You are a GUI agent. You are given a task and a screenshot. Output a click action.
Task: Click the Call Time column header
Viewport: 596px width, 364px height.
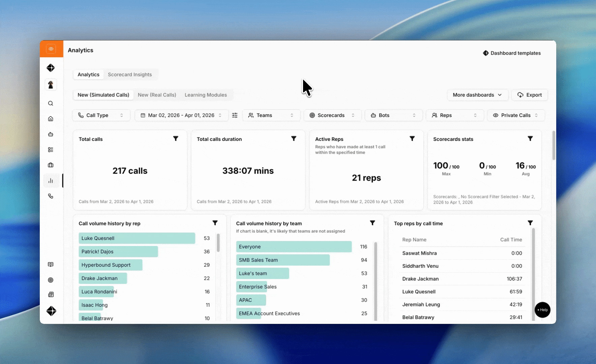tap(511, 240)
